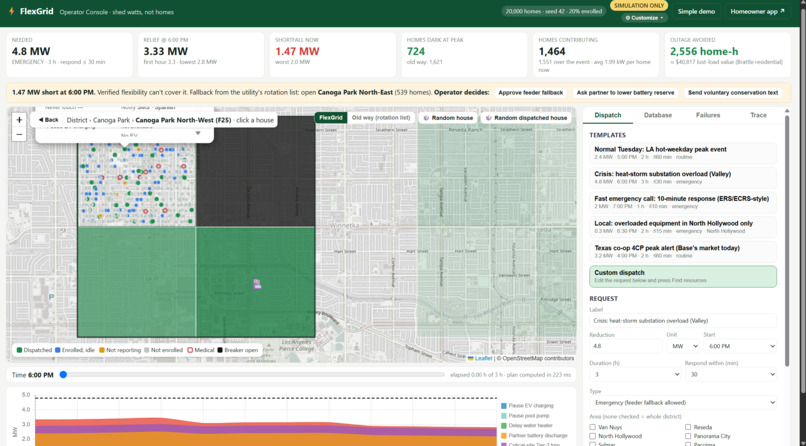
Task: Open the Start time dropdown
Action: (740, 346)
